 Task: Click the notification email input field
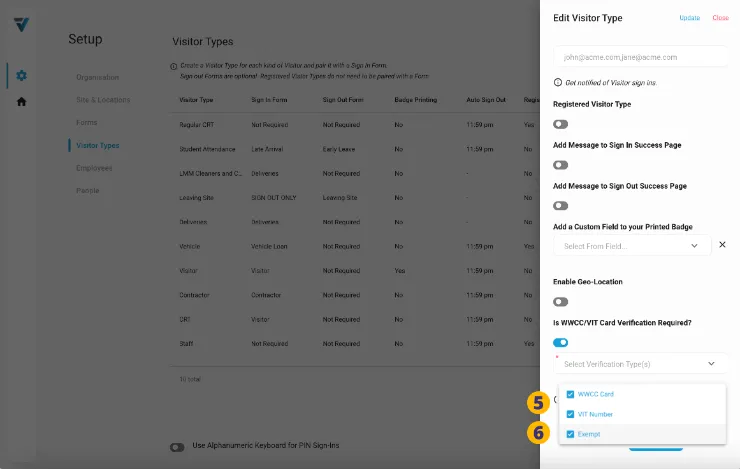point(640,57)
